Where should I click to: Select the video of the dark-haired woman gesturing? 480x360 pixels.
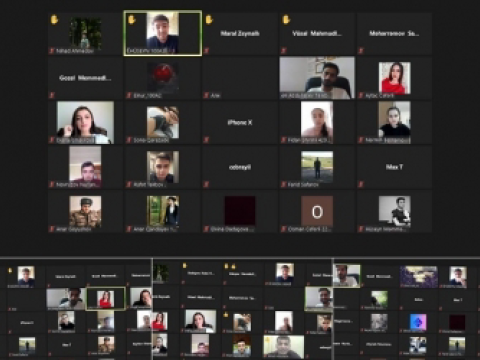pos(85,122)
